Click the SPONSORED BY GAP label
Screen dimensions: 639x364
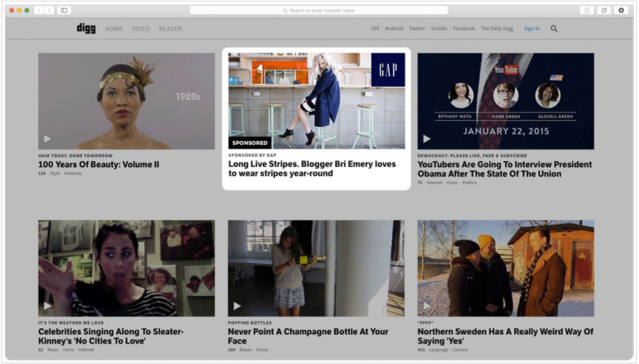point(252,155)
